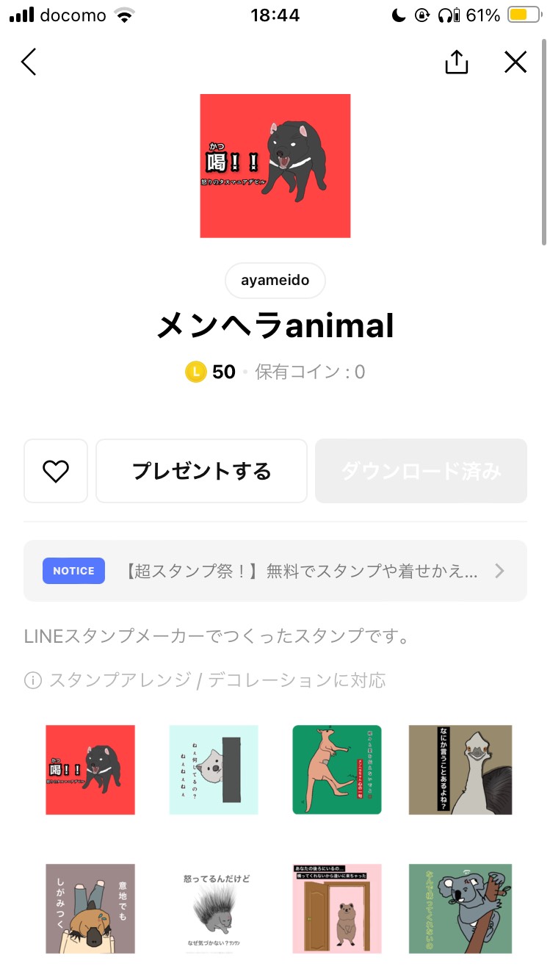550x980 pixels.
Task: Preview the spiky echidna sticker
Action: pyautogui.click(x=214, y=908)
